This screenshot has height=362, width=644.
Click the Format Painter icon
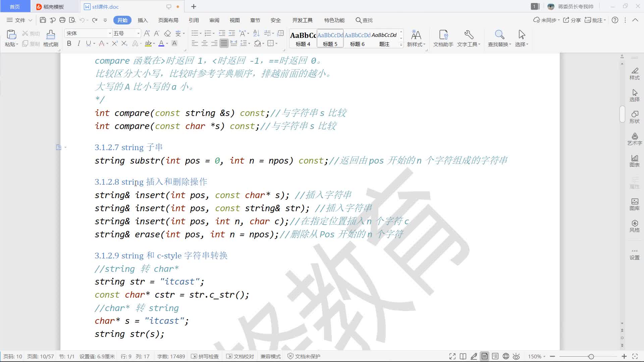51,35
